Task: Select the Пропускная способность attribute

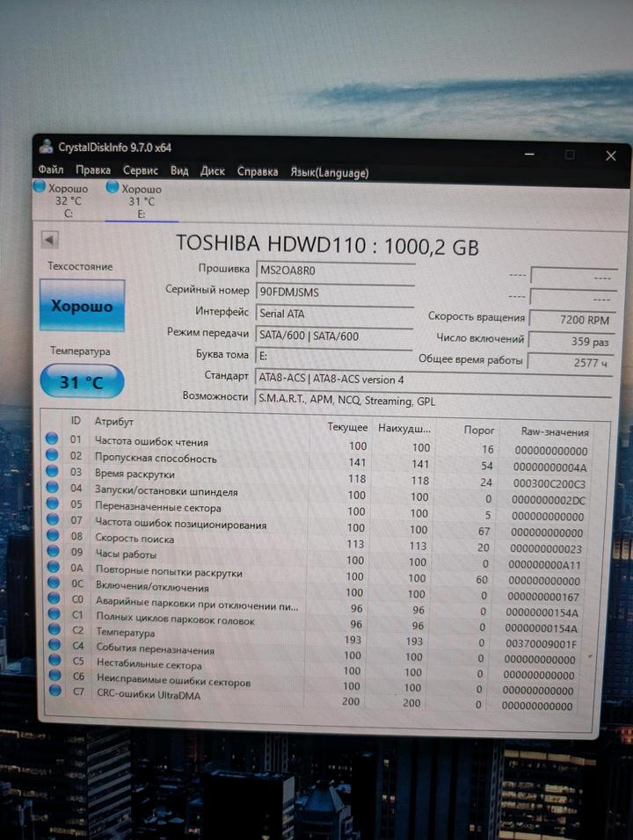Action: pos(156,459)
